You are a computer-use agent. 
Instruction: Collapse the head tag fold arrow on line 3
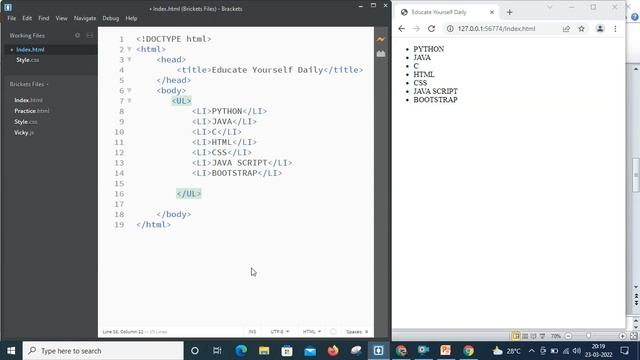(129, 60)
